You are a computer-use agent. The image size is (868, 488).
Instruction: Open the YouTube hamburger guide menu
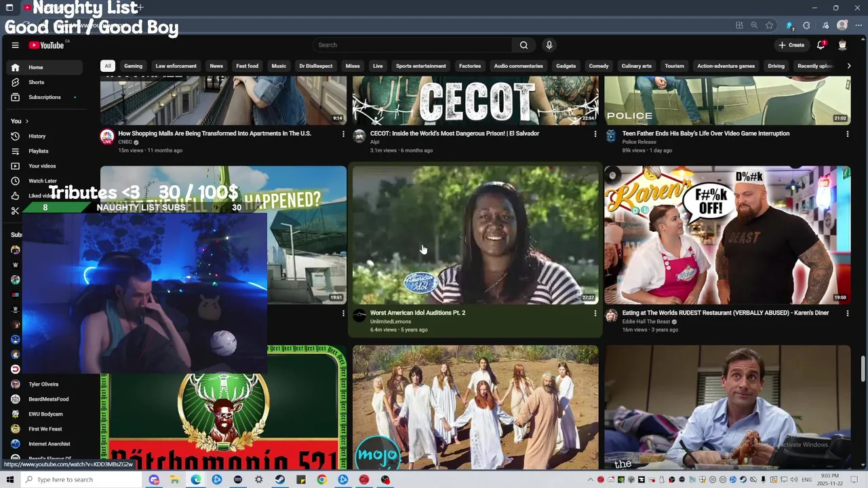[15, 45]
